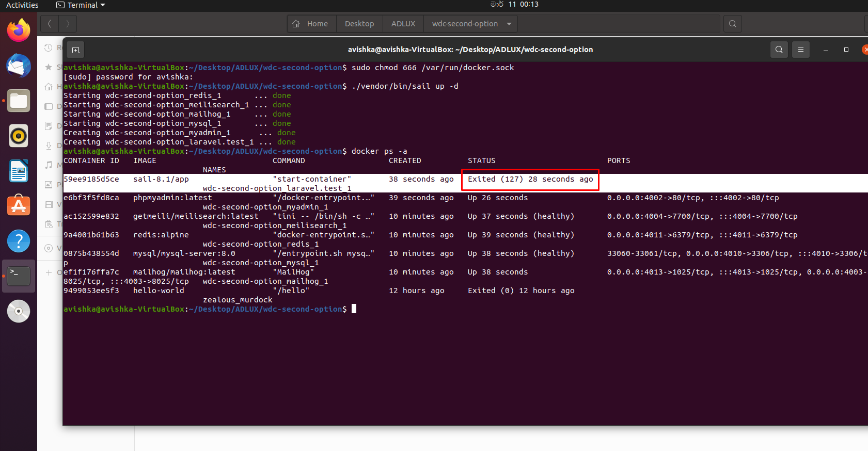
Task: Click wdc-second-option_laravel.test_1 container name
Action: 277,188
